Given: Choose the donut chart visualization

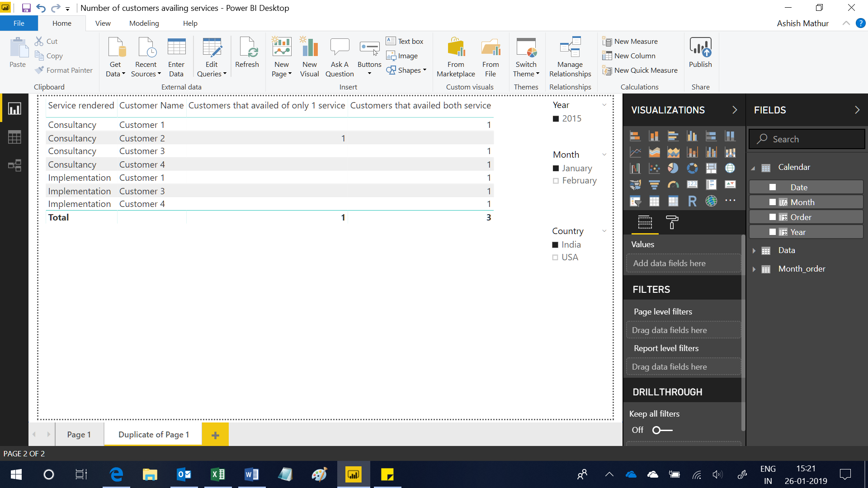Looking at the screenshot, I should tap(692, 169).
